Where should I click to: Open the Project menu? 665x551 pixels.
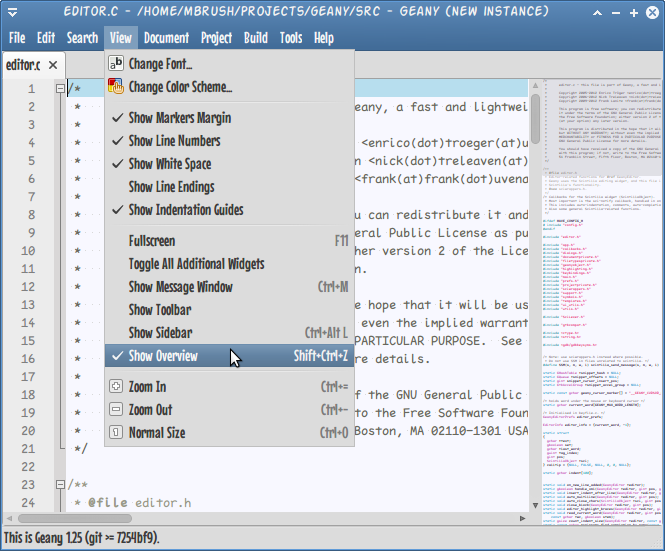(x=216, y=38)
